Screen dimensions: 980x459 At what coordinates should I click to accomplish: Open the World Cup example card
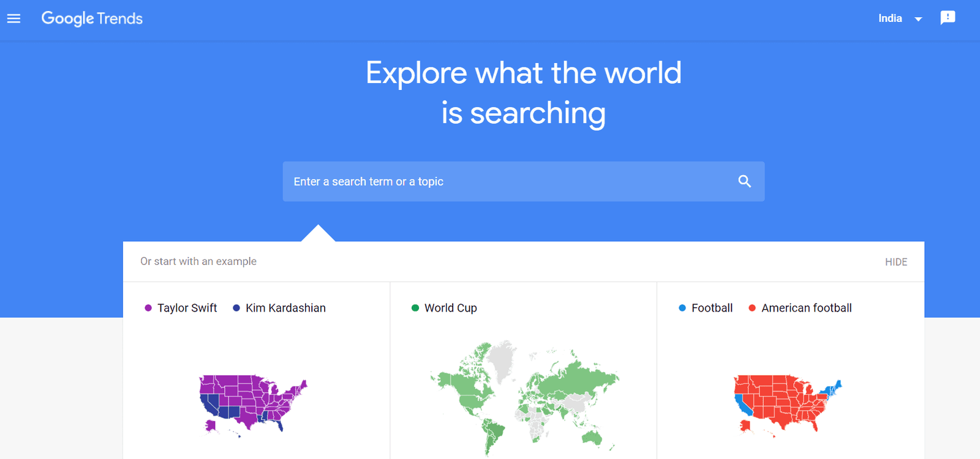[450, 308]
